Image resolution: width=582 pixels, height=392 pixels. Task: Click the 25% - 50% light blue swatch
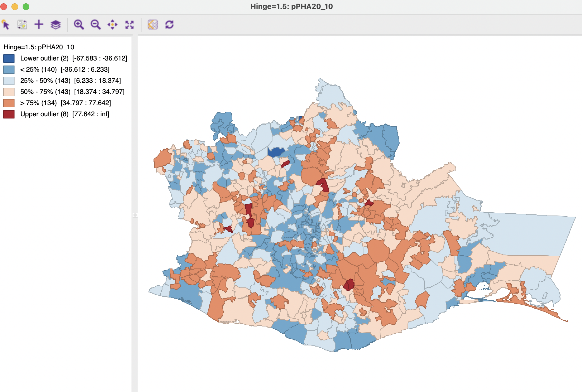[9, 81]
